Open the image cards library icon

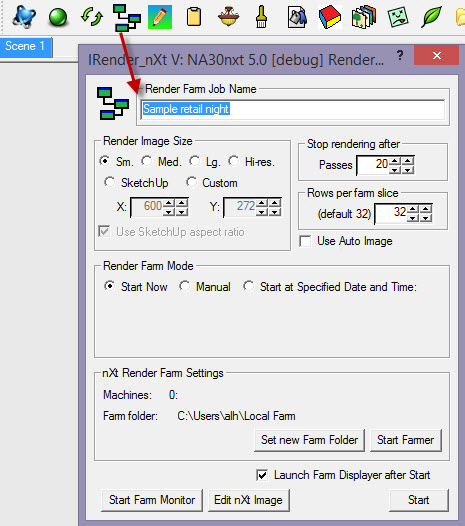pyautogui.click(x=363, y=17)
